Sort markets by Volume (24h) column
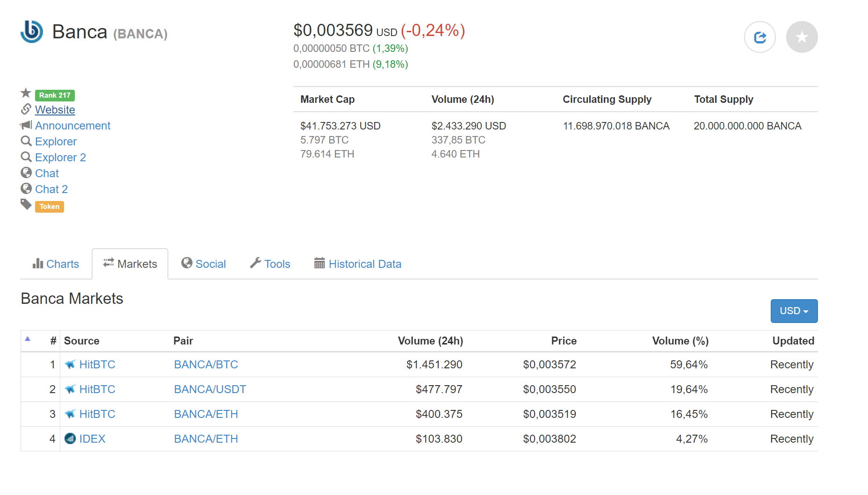The image size is (868, 495). [430, 341]
